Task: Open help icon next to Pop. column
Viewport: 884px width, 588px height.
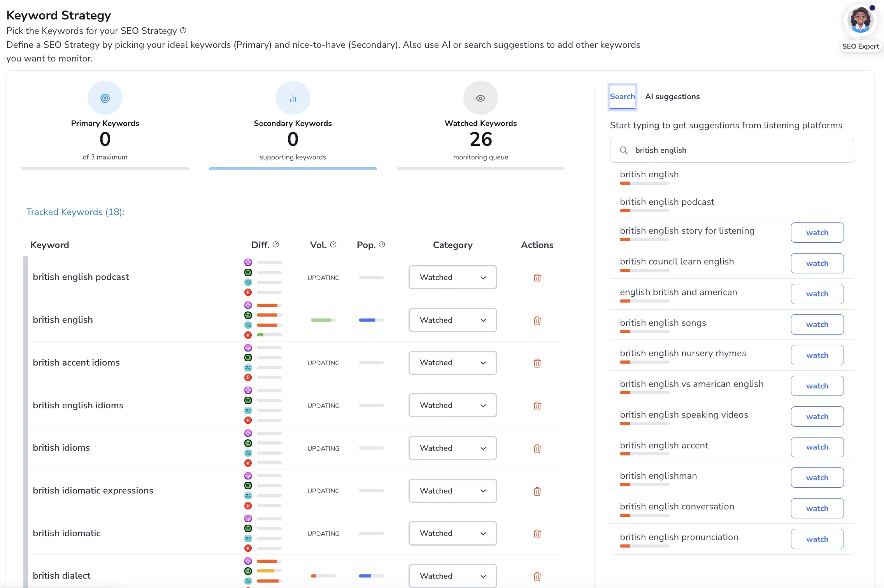Action: (x=382, y=245)
